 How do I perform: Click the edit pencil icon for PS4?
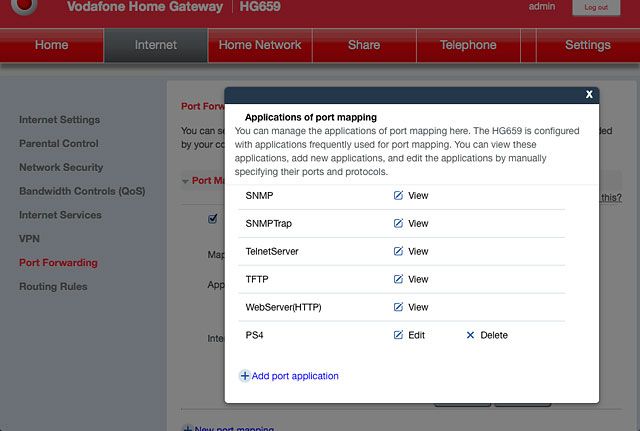[398, 335]
